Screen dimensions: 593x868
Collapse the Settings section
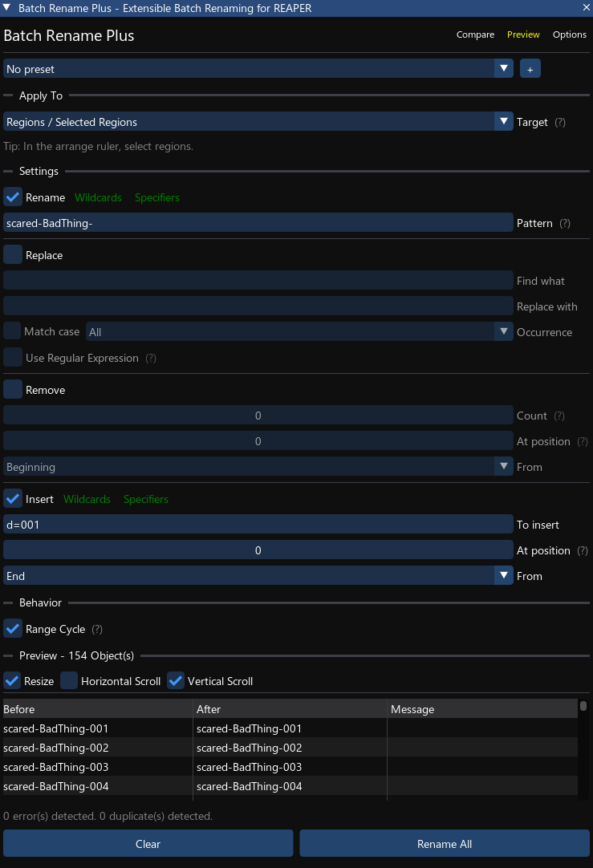click(x=39, y=171)
